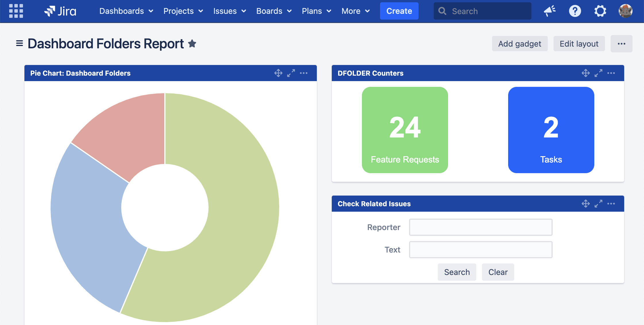Screen dimensions: 644x325
Task: Expand the Projects dropdown
Action: tap(183, 11)
